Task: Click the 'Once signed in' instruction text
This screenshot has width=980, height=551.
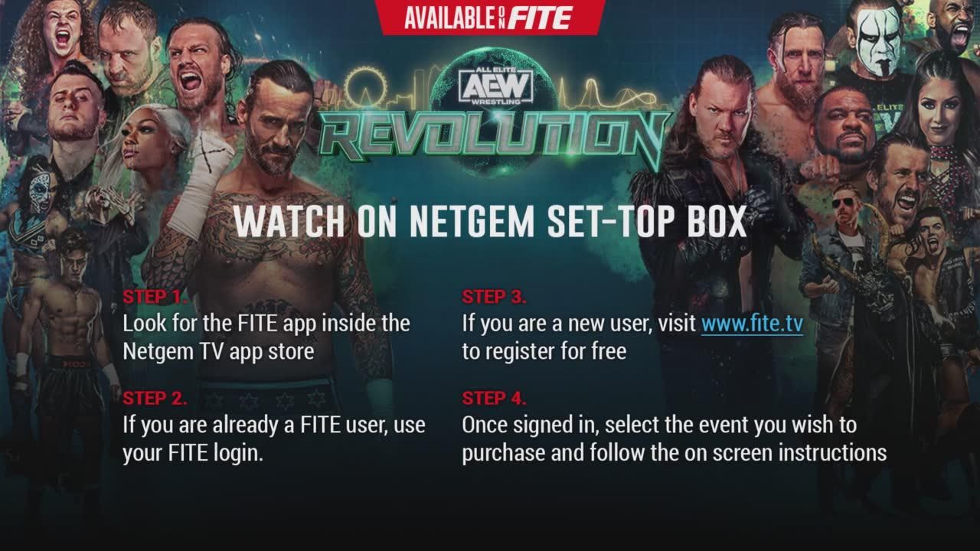Action: [674, 438]
